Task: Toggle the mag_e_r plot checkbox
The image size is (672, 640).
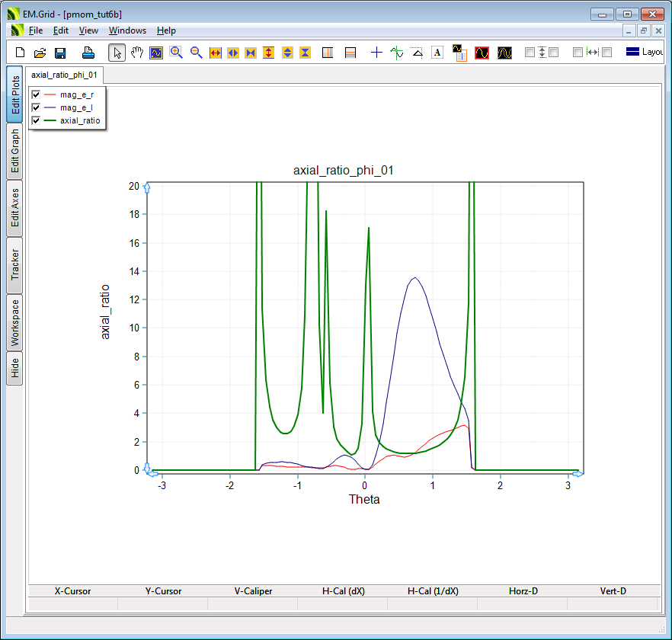Action: point(35,94)
